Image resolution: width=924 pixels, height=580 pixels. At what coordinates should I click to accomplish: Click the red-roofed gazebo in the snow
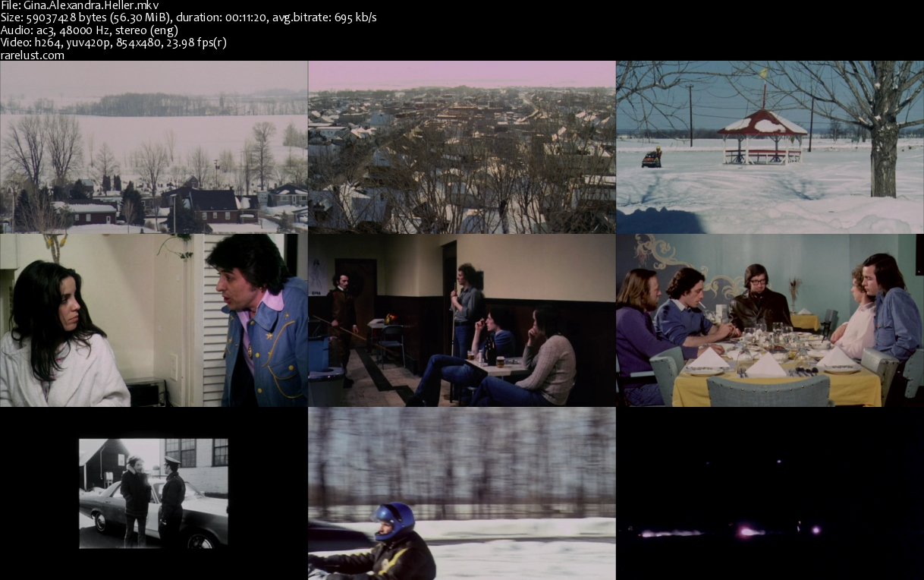[762, 135]
